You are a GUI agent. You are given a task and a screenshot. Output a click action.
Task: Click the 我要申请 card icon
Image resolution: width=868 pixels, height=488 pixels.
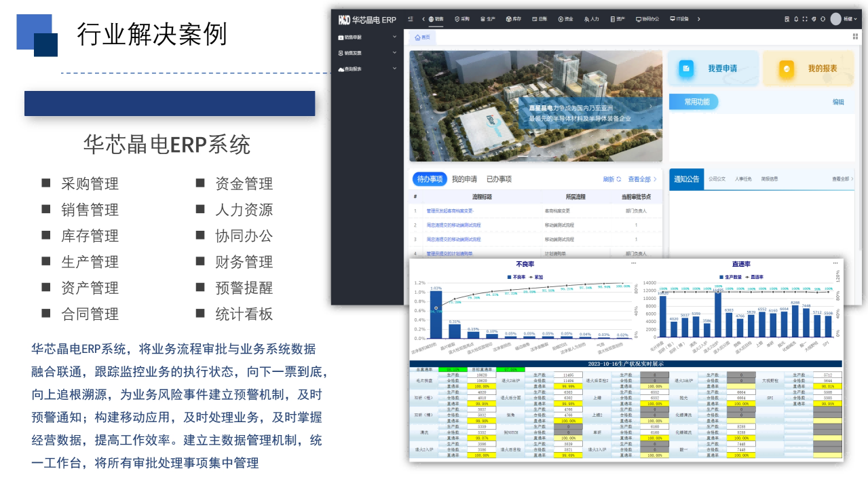[x=687, y=69]
